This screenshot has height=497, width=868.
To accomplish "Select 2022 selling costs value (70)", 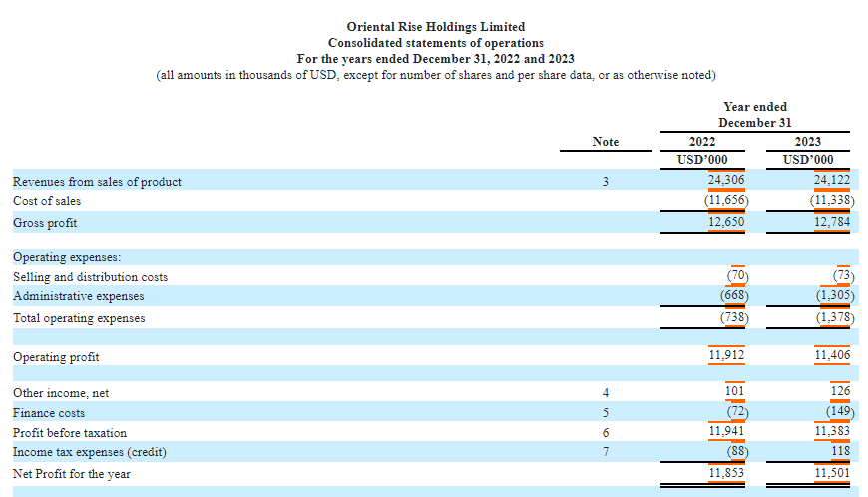I will pyautogui.click(x=738, y=275).
